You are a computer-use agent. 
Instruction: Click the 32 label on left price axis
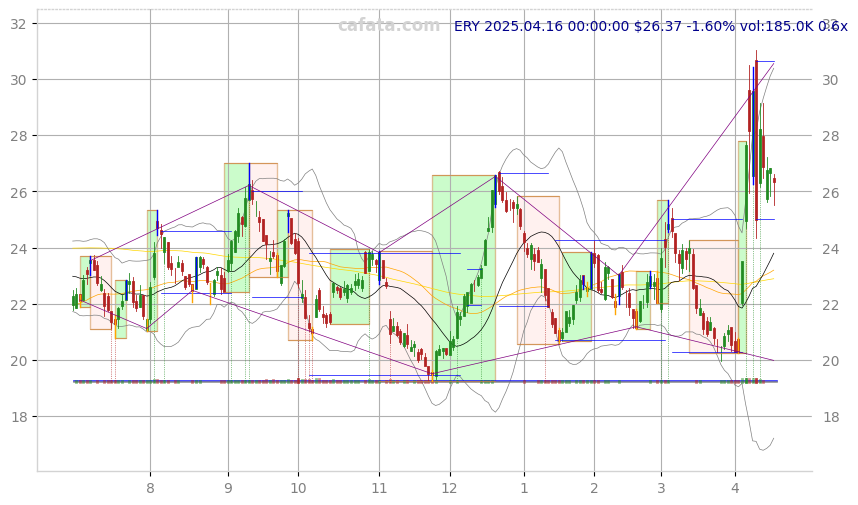click(x=19, y=24)
